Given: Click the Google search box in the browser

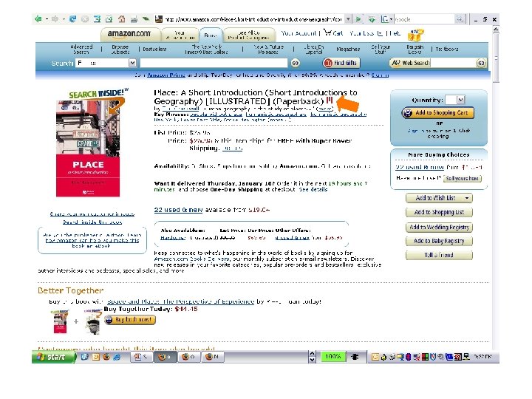Looking at the screenshot, I should pos(424,19).
